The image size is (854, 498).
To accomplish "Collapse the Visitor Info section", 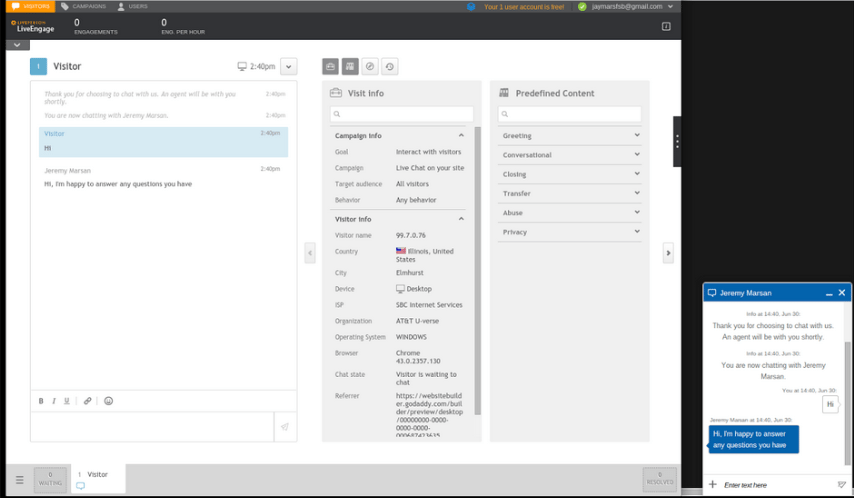I will (x=461, y=218).
